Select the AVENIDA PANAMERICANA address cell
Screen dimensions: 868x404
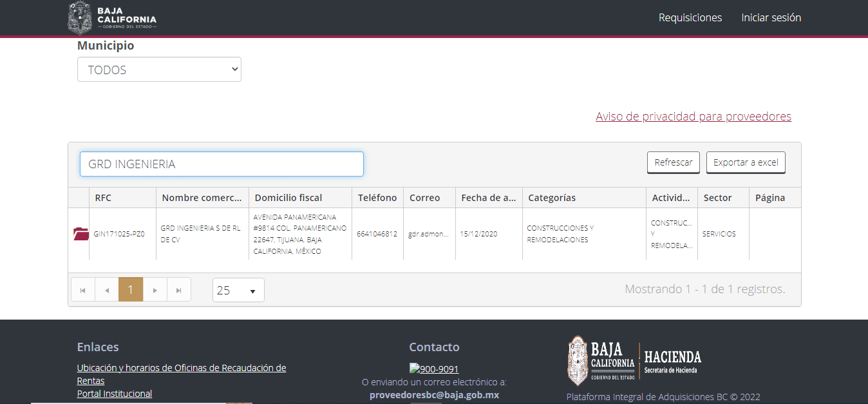point(300,234)
